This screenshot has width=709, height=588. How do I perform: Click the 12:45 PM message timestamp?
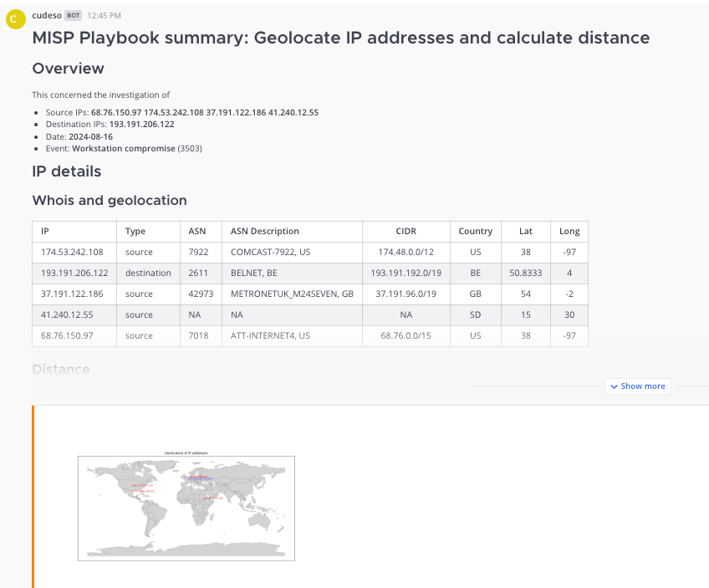104,15
